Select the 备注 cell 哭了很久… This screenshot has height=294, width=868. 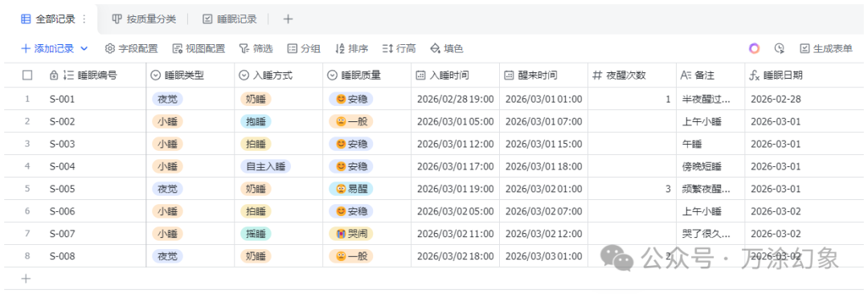click(x=710, y=234)
